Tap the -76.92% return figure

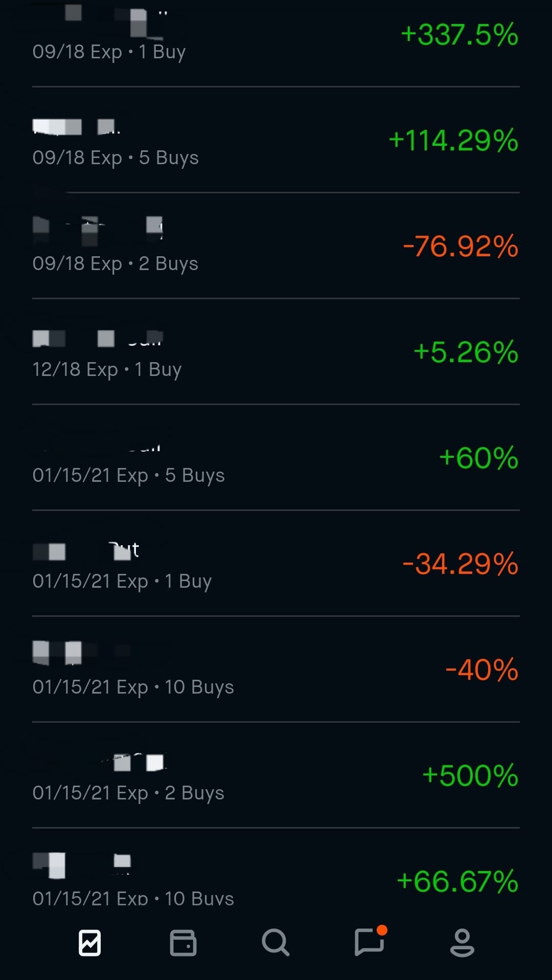coord(461,246)
